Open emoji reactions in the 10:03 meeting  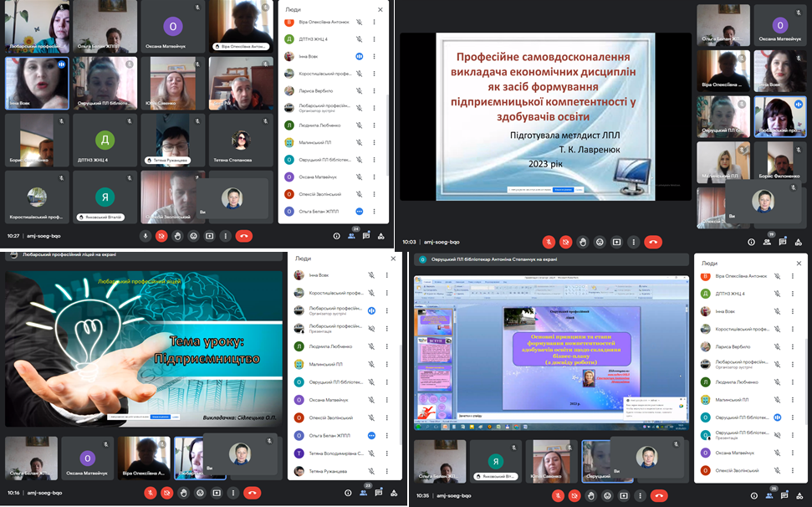(599, 242)
